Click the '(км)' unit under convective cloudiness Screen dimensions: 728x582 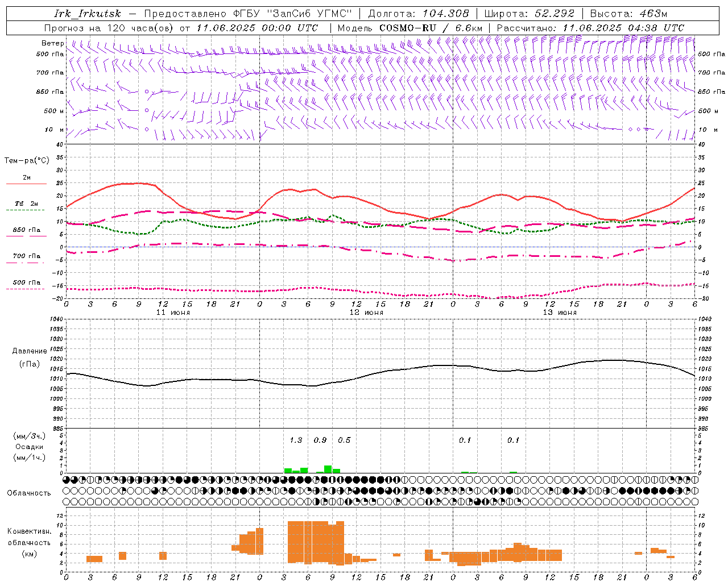click(x=30, y=553)
